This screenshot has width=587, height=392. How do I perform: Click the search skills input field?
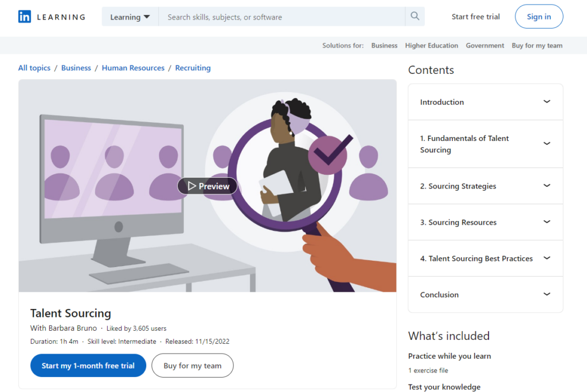pos(281,17)
